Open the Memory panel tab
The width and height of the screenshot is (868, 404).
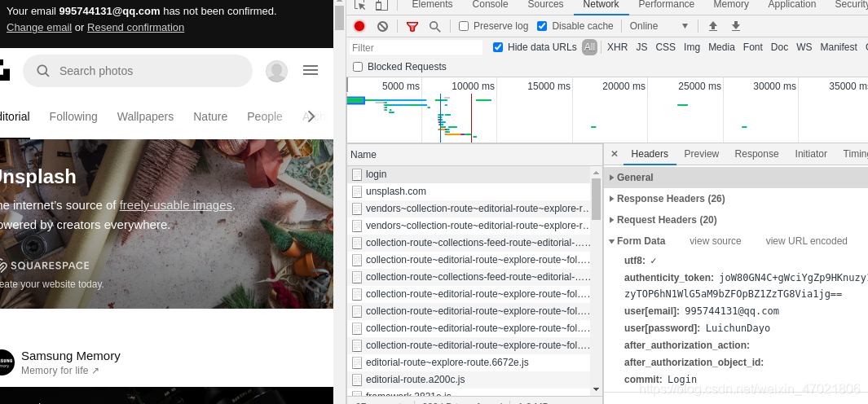731,4
